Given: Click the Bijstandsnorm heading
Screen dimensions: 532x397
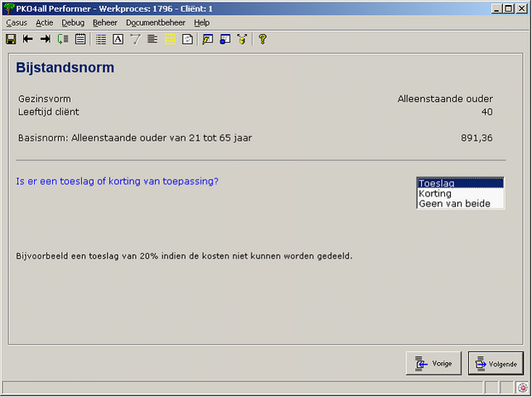Looking at the screenshot, I should (65, 67).
